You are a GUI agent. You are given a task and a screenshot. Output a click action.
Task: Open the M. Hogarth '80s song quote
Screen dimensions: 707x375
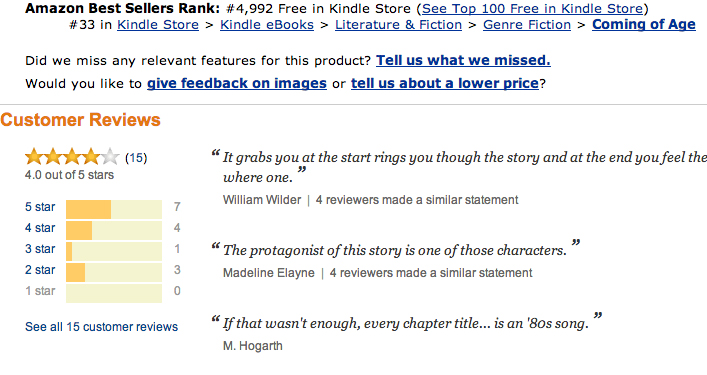pos(406,323)
